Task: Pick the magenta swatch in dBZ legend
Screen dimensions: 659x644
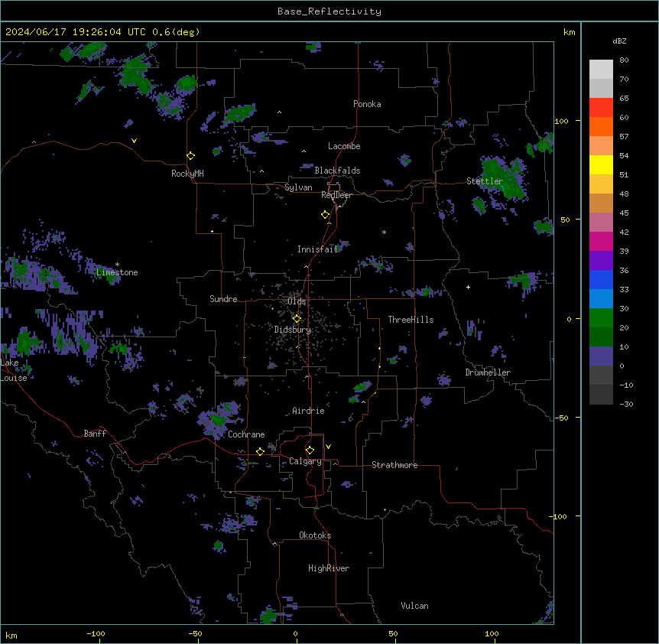Action: pos(601,241)
